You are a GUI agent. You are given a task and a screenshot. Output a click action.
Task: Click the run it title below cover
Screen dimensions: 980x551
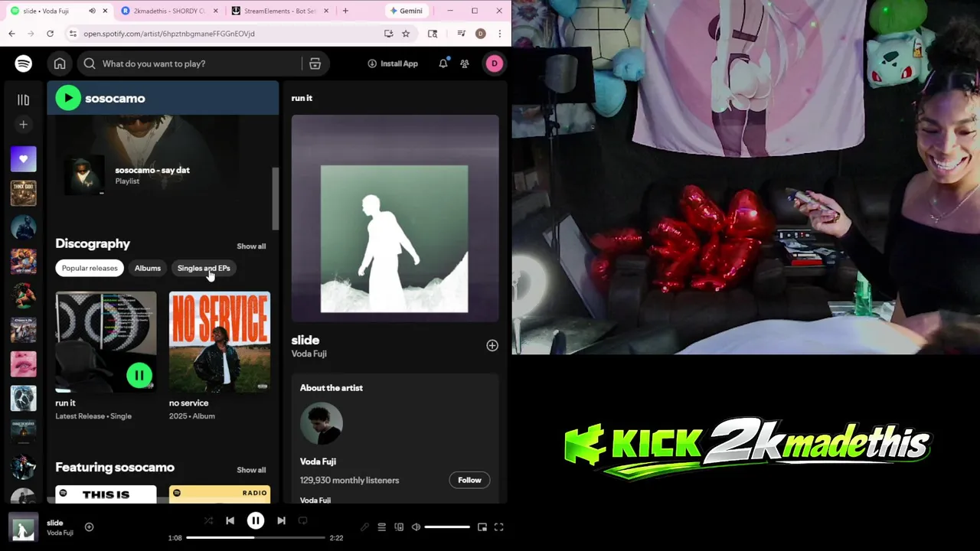click(x=65, y=403)
